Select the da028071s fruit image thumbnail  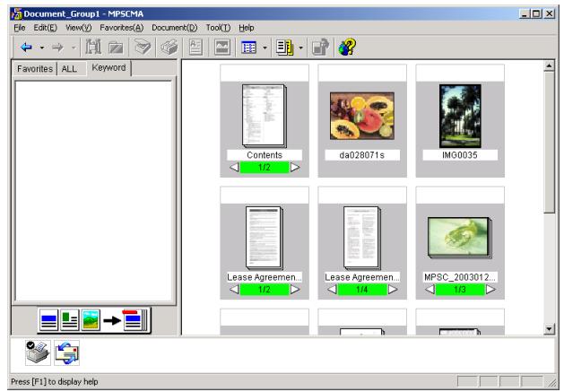click(x=362, y=116)
